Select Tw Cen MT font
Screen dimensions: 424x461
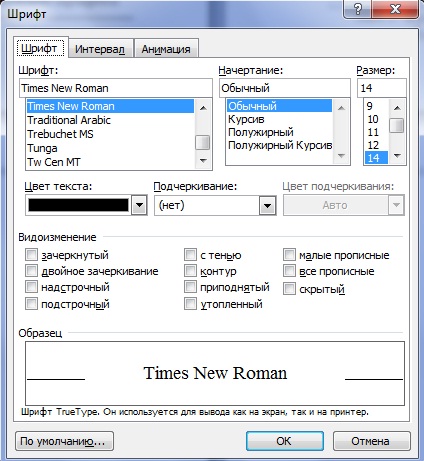[x=110, y=162]
